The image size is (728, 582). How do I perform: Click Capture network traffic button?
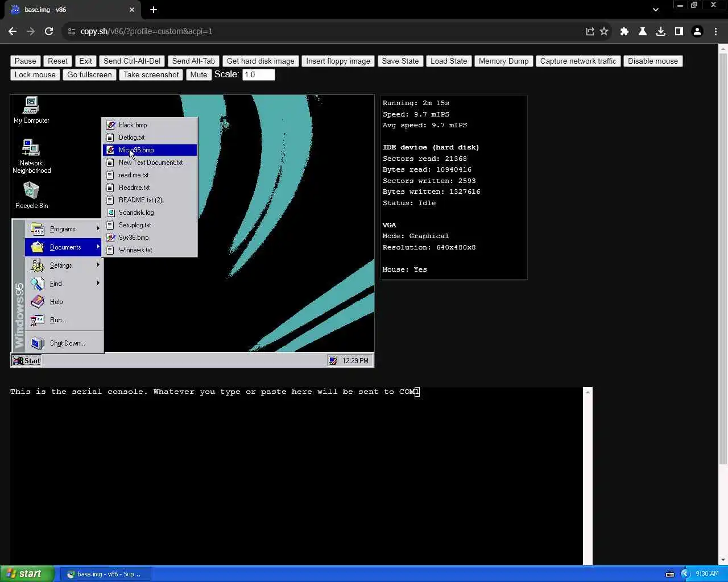click(578, 61)
